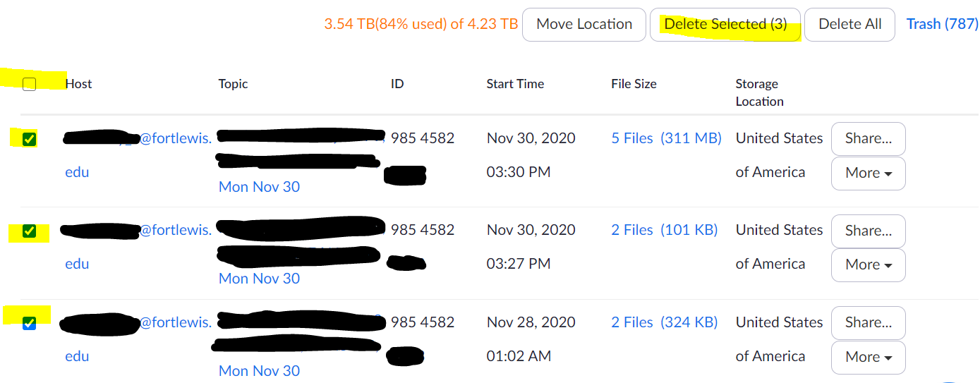Click the Move Location button
This screenshot has width=980, height=383.
click(x=584, y=25)
